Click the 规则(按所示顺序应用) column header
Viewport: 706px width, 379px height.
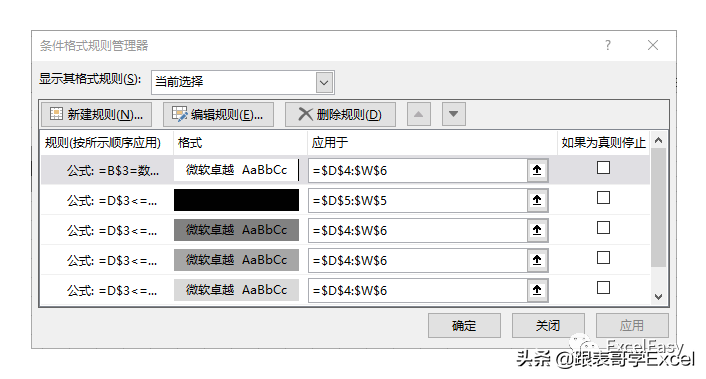(x=107, y=143)
